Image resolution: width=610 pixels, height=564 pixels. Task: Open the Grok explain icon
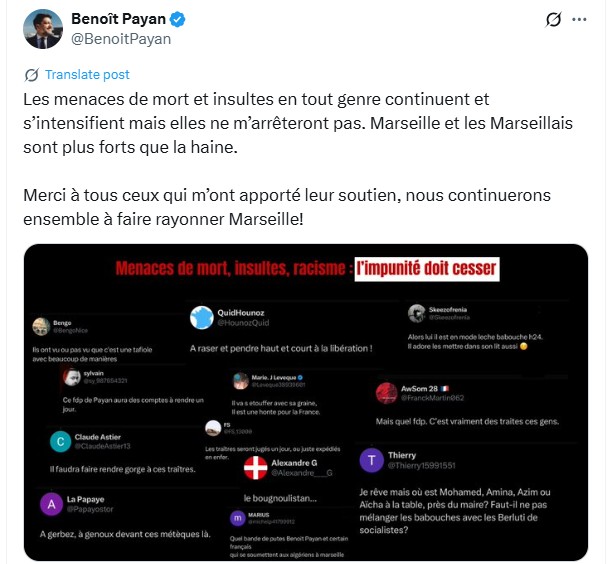pos(554,20)
